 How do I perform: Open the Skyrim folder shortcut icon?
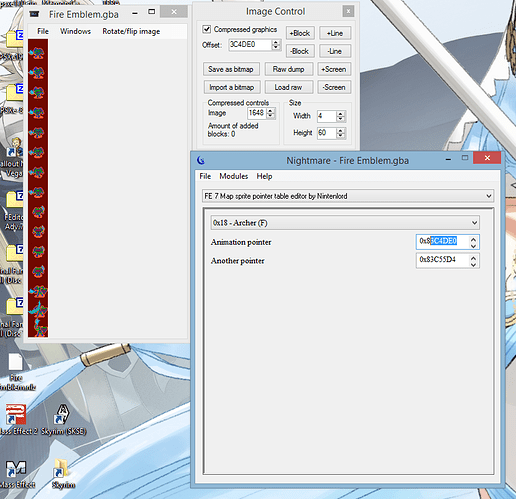click(x=62, y=468)
